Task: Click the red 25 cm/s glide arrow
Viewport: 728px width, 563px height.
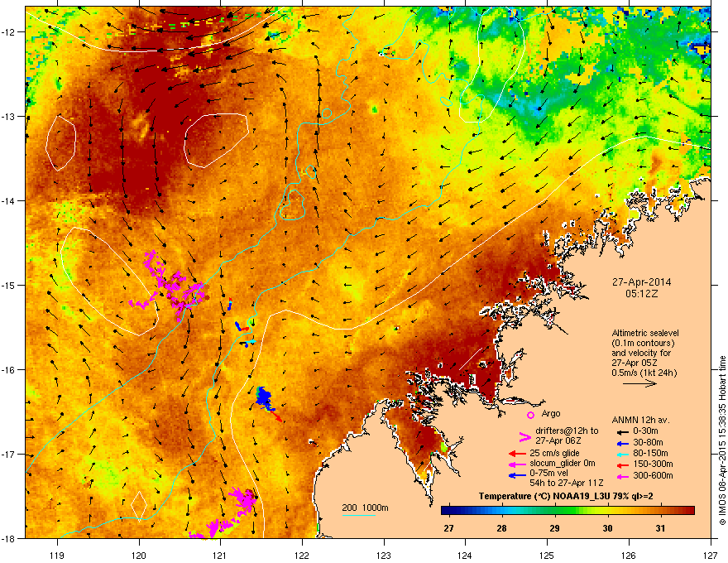Action: (517, 454)
